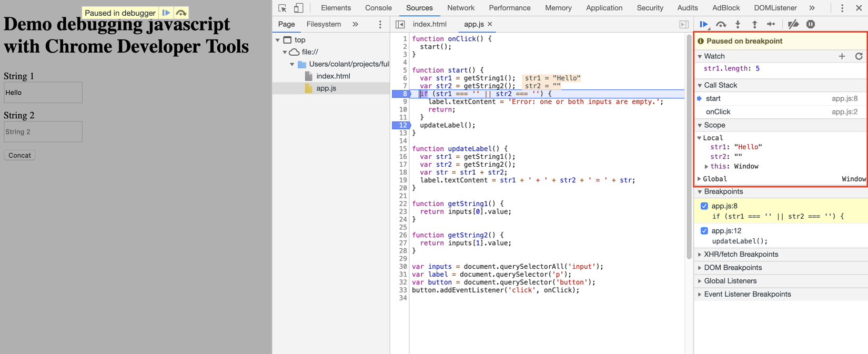Toggle the device toolbar icon
This screenshot has width=868, height=354.
coord(298,8)
